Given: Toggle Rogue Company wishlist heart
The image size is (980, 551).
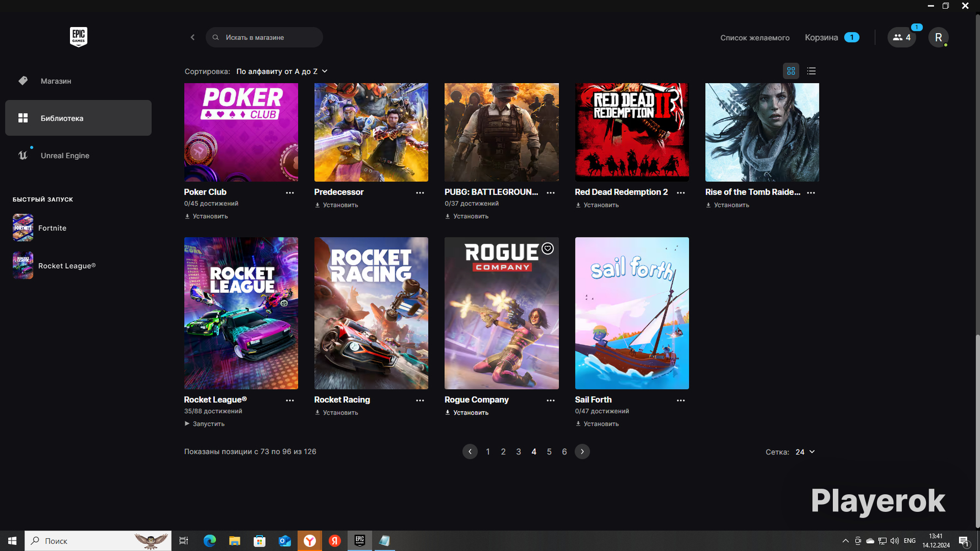Looking at the screenshot, I should click(547, 249).
